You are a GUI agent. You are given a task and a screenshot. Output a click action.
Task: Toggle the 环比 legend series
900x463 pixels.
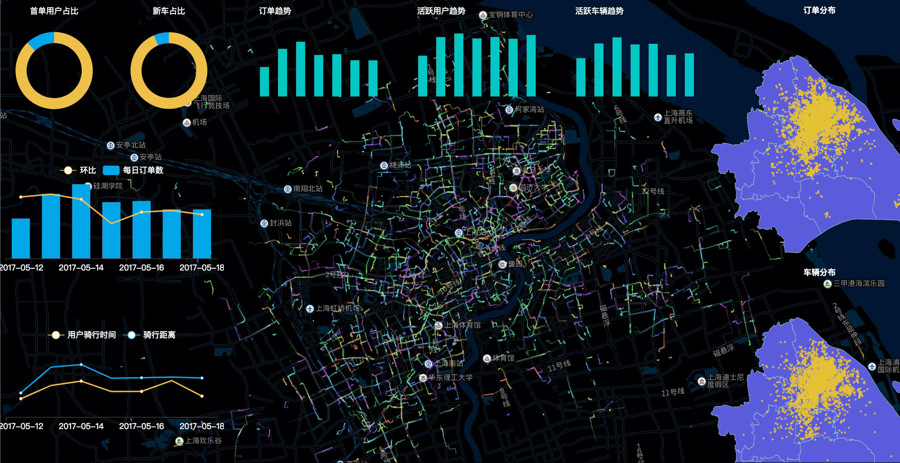pos(79,170)
